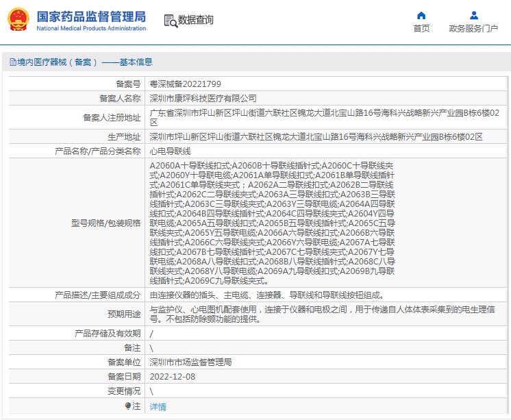Image resolution: width=511 pixels, height=420 pixels.
Task: Open the 数据查询 search icon
Action: (171, 21)
